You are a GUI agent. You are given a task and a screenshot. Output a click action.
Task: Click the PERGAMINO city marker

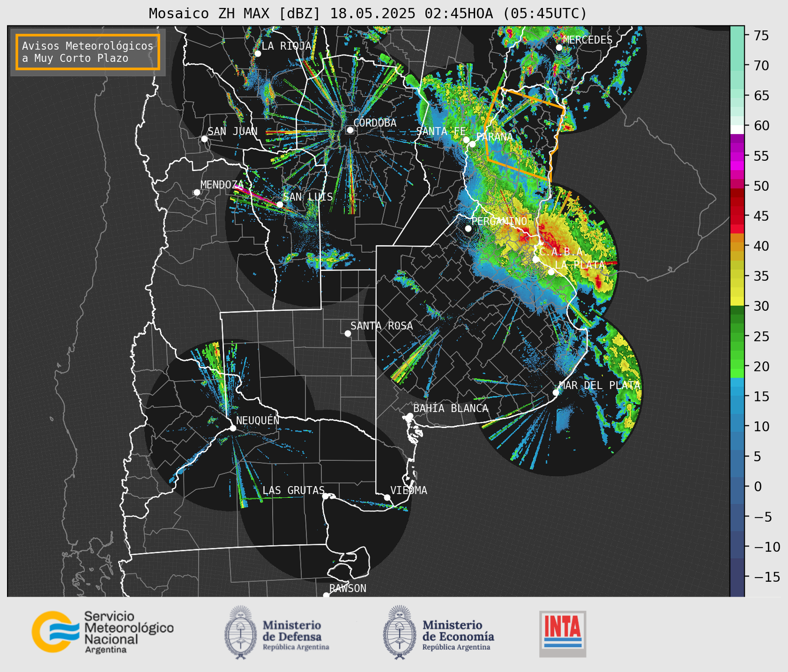(468, 229)
